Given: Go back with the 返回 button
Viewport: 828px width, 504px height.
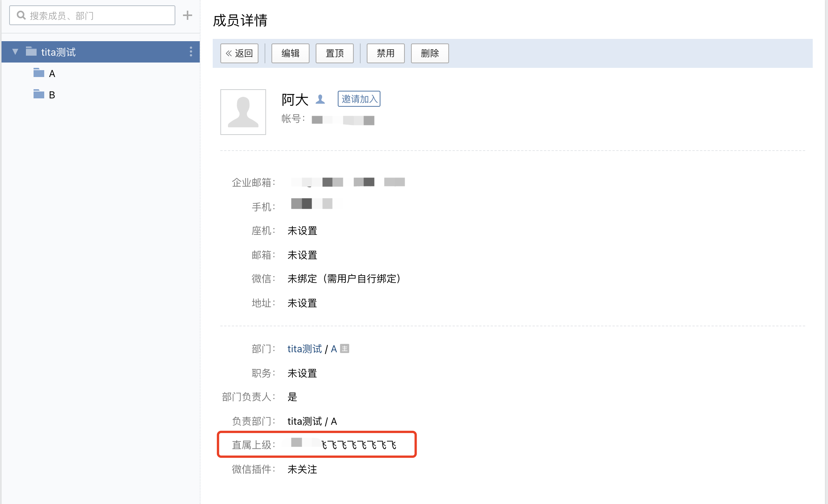Looking at the screenshot, I should coord(239,53).
